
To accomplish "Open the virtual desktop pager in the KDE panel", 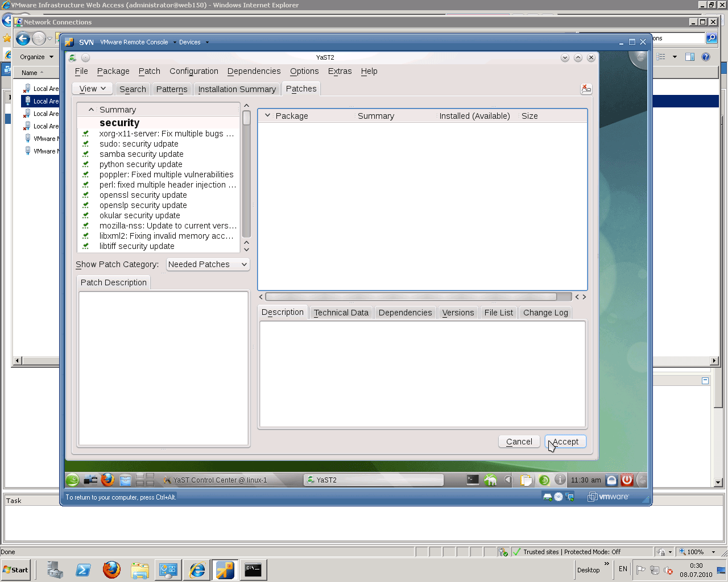I will click(x=144, y=480).
